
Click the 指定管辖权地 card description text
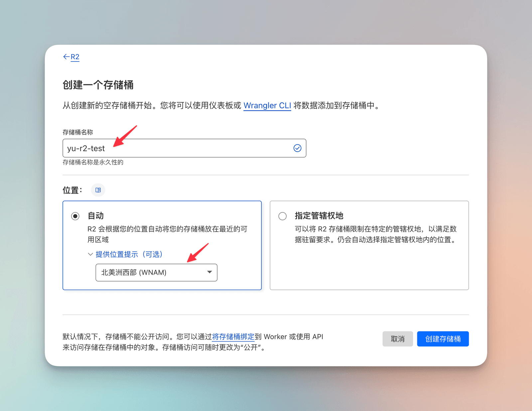[375, 234]
